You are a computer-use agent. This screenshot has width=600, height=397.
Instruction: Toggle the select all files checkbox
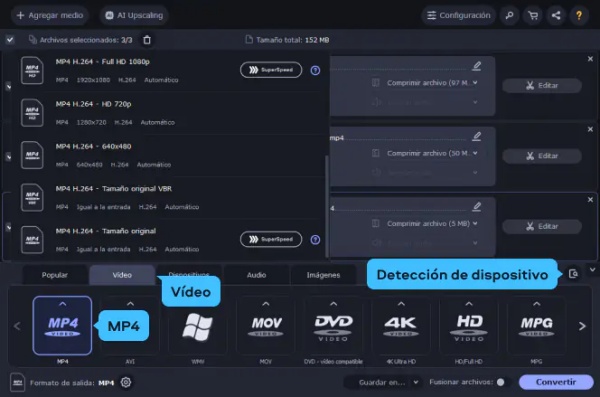click(x=10, y=40)
